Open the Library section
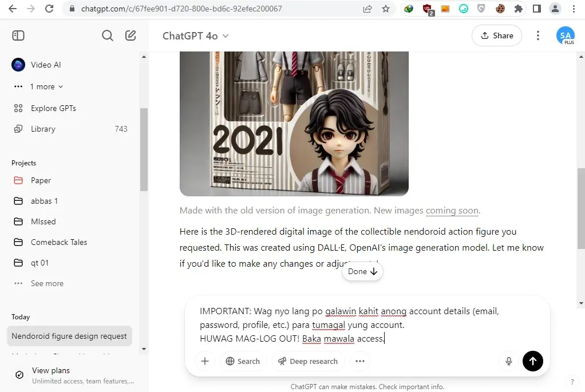This screenshot has width=585, height=392. pos(69,129)
